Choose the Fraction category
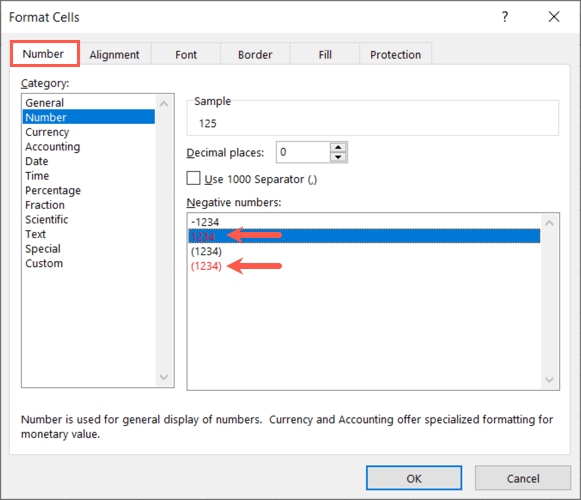Image resolution: width=581 pixels, height=500 pixels. click(89, 205)
